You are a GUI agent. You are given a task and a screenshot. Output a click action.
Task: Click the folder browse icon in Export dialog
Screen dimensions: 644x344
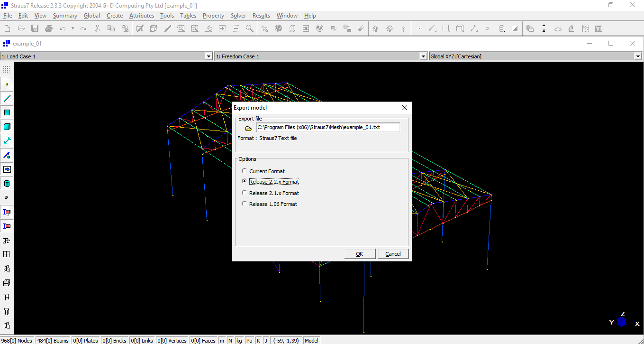point(248,128)
